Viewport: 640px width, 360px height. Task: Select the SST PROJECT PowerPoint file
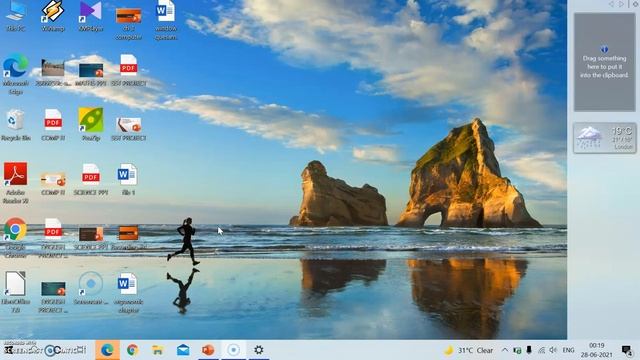pyautogui.click(x=128, y=128)
